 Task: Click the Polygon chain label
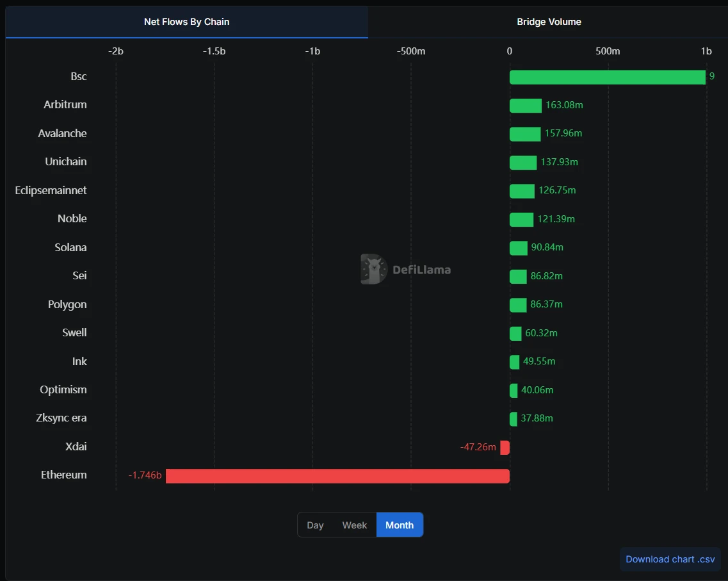click(x=67, y=305)
